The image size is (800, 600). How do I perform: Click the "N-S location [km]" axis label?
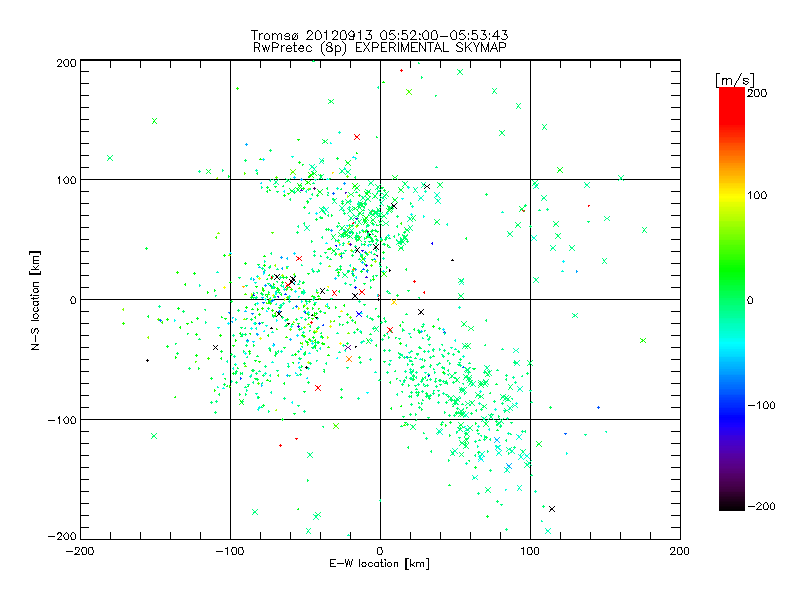(35, 301)
